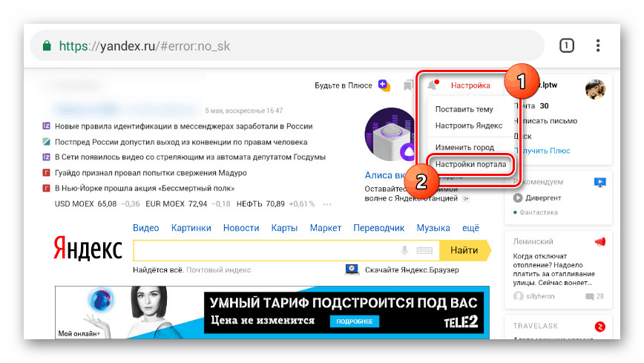Open the Диск link

pyautogui.click(x=522, y=136)
